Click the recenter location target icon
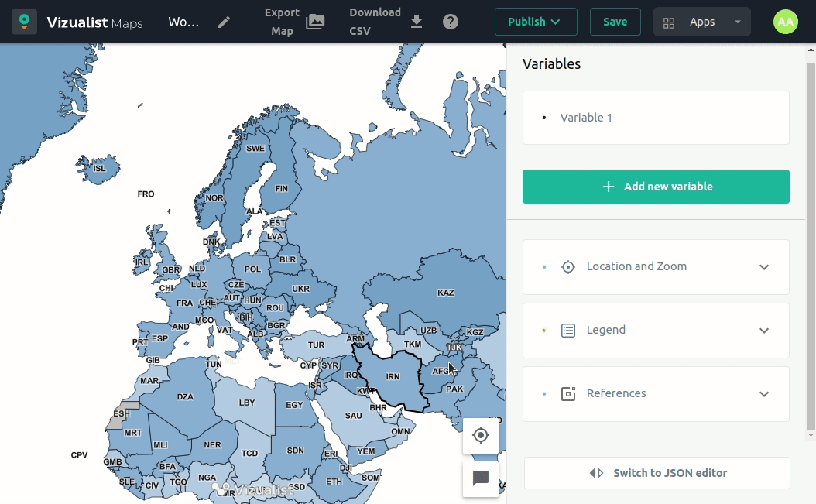Screen dimensions: 816x504 [481, 435]
